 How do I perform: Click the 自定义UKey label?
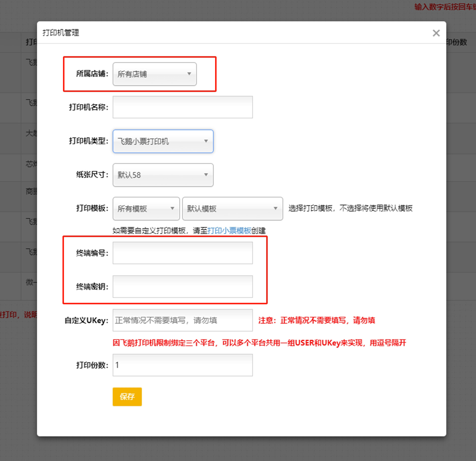[x=86, y=320]
